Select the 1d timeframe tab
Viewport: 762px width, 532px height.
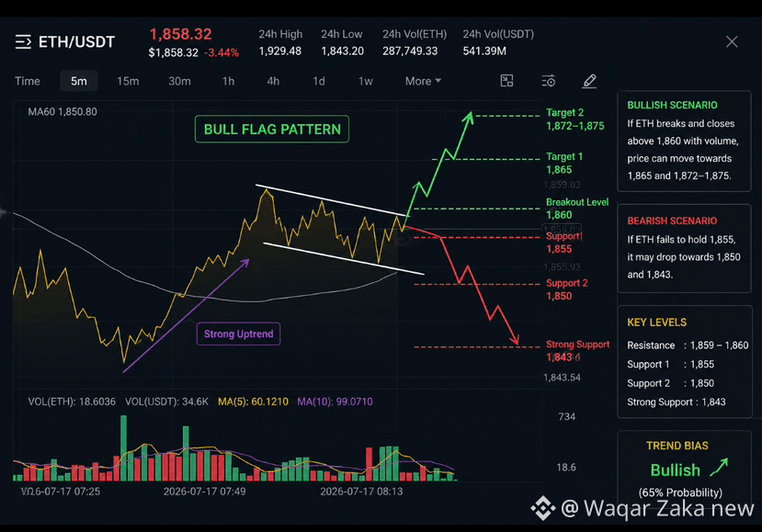pyautogui.click(x=319, y=81)
